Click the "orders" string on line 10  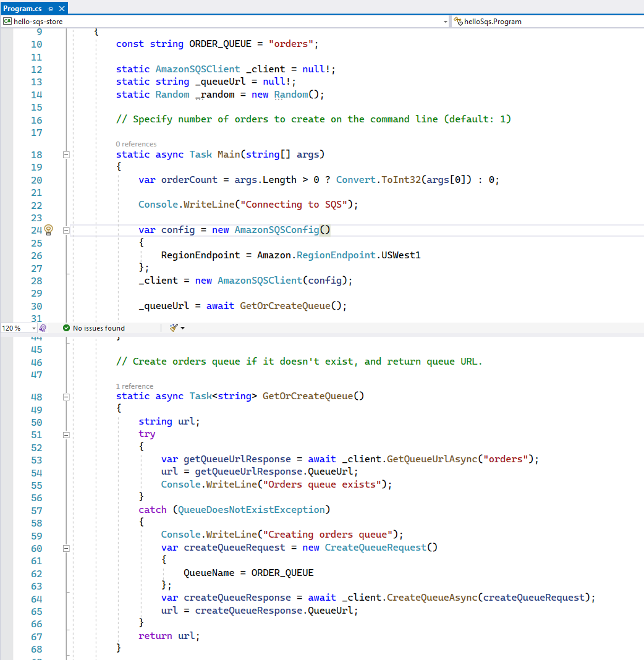[x=291, y=44]
